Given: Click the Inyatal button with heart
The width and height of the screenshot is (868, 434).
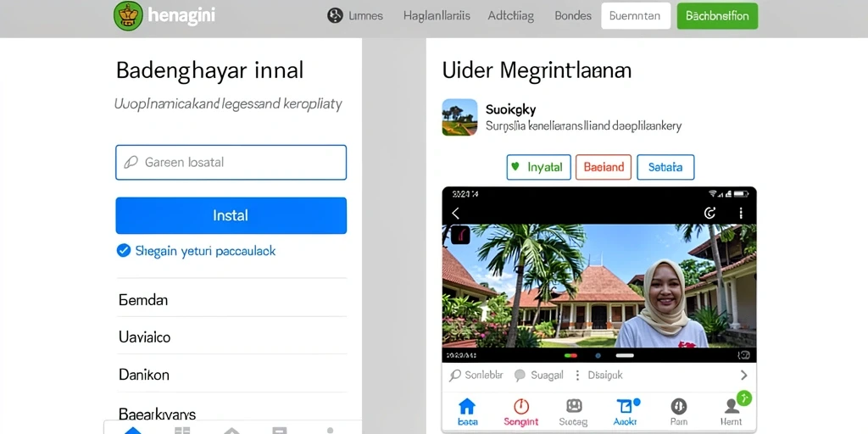Looking at the screenshot, I should tap(538, 167).
